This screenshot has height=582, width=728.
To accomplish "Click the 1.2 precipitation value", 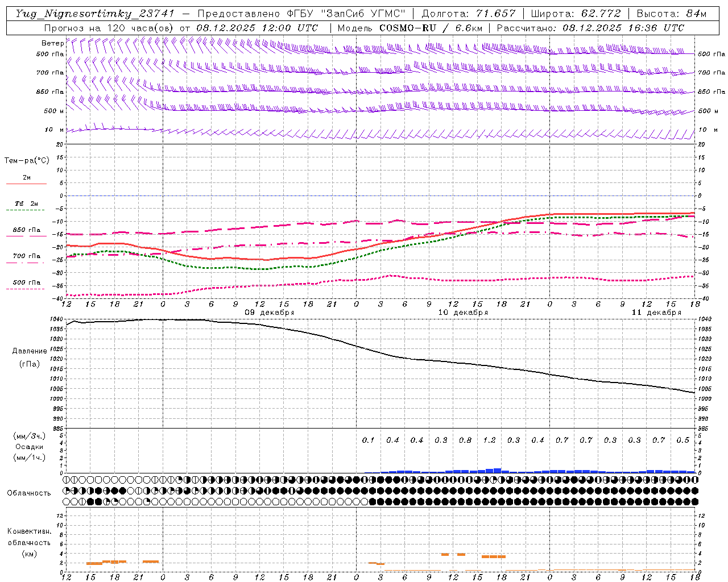I will click(489, 440).
